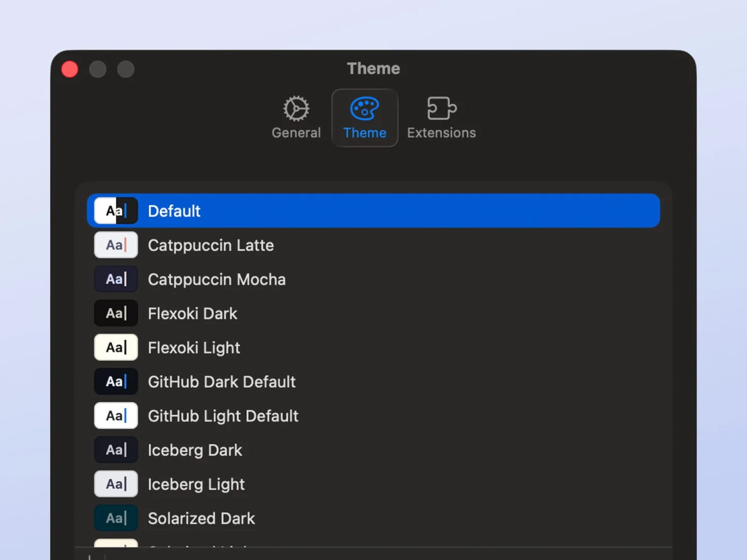Click the Catppuccin Latte preview swatch

click(x=116, y=245)
